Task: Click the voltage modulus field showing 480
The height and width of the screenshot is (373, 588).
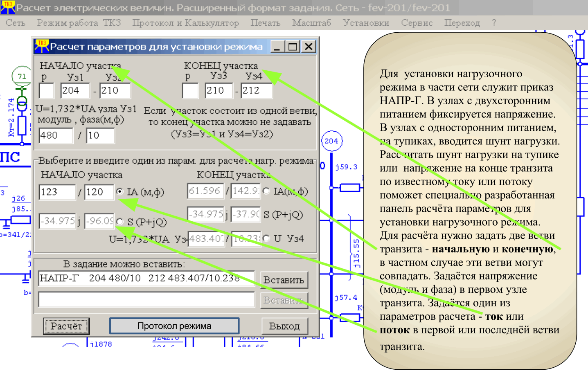Action: 56,135
